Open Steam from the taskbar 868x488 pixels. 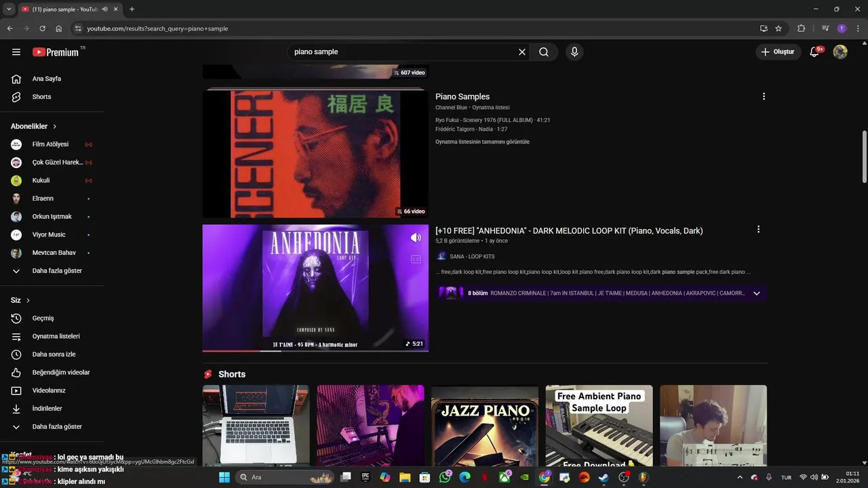pos(604,477)
